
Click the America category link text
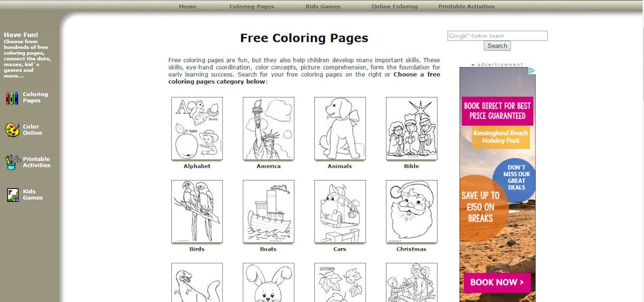click(269, 166)
